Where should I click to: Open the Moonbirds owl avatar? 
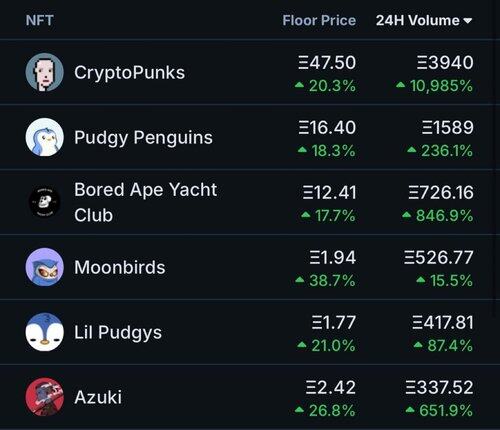tap(45, 267)
